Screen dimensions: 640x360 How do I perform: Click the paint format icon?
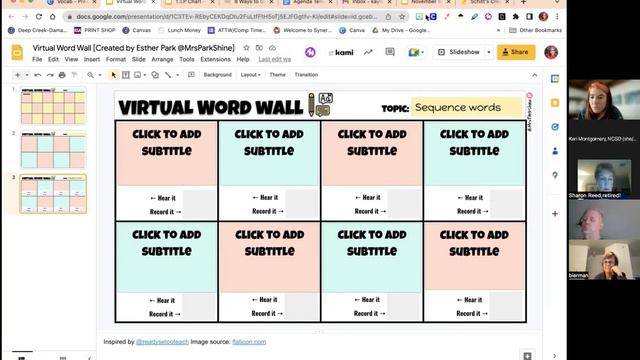pyautogui.click(x=74, y=75)
